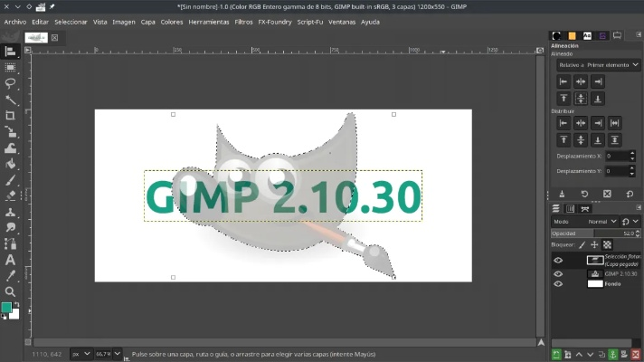Increase Desplazamiento X value
This screenshot has height=362, width=644.
point(632,154)
